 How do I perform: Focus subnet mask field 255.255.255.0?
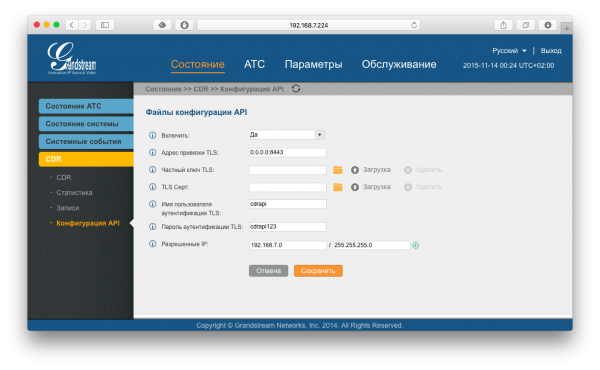tap(371, 245)
